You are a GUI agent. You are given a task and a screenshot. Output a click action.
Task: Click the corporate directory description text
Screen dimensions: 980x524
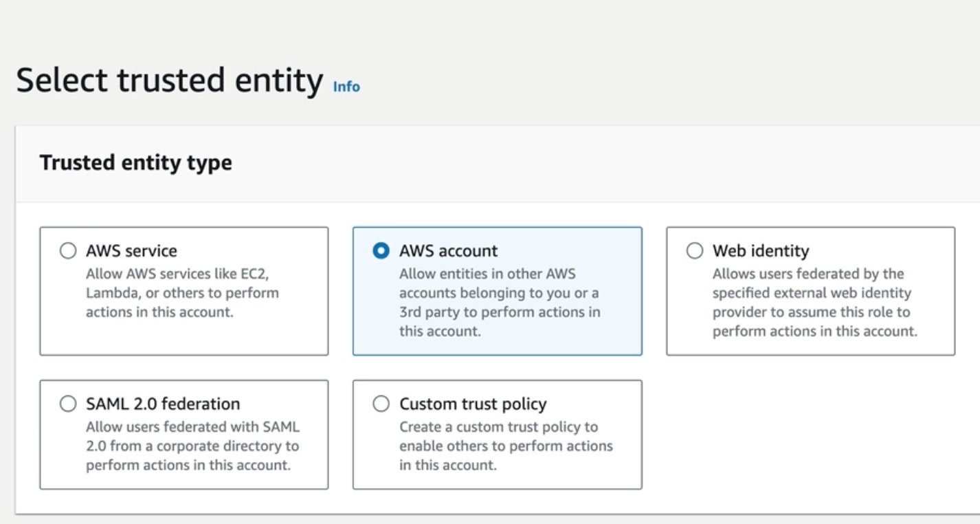[x=192, y=446]
